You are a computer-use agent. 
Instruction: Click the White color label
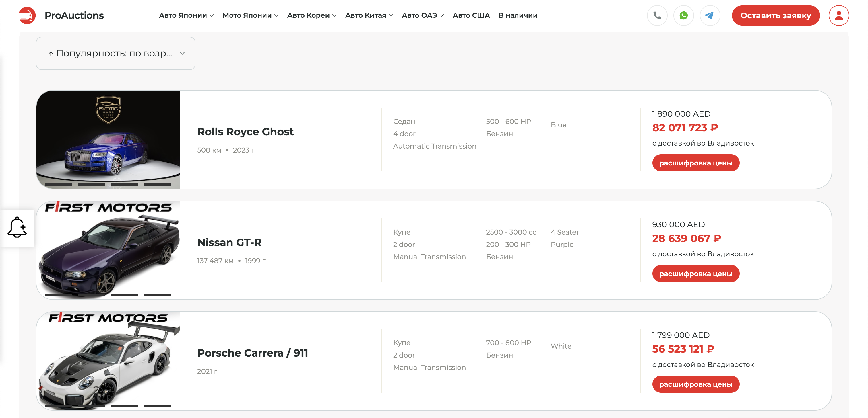[561, 346]
